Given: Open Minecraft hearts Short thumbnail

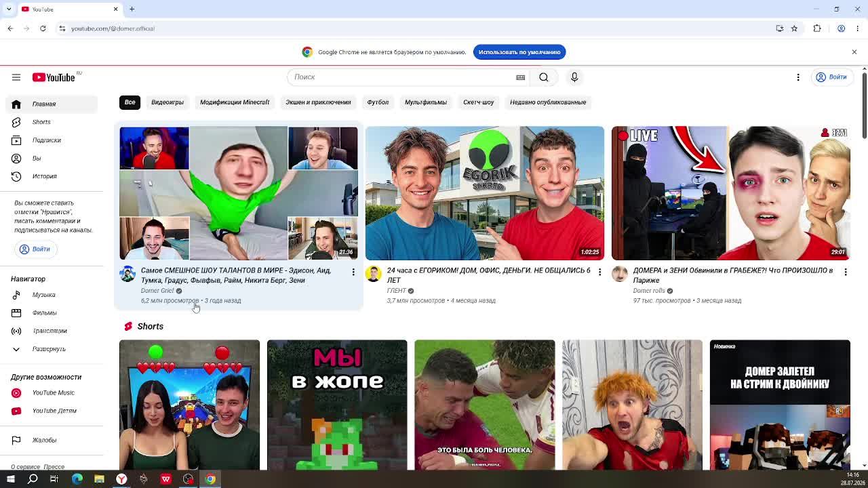Looking at the screenshot, I should tap(189, 405).
